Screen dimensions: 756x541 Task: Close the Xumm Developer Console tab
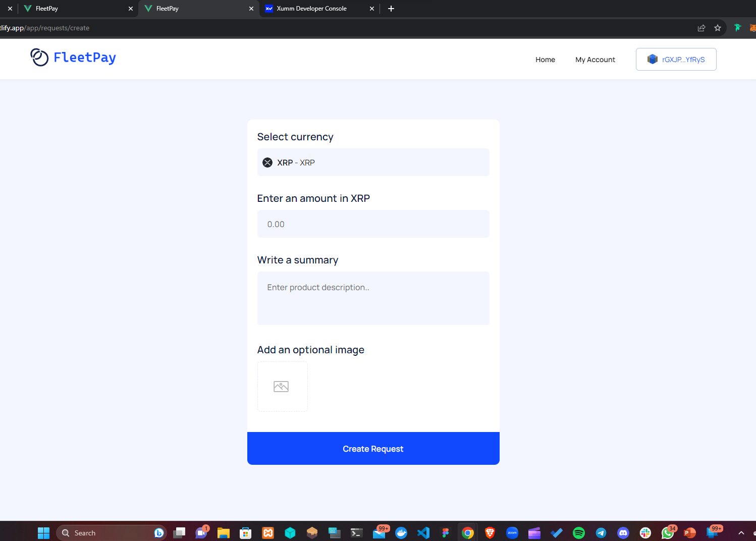click(372, 9)
